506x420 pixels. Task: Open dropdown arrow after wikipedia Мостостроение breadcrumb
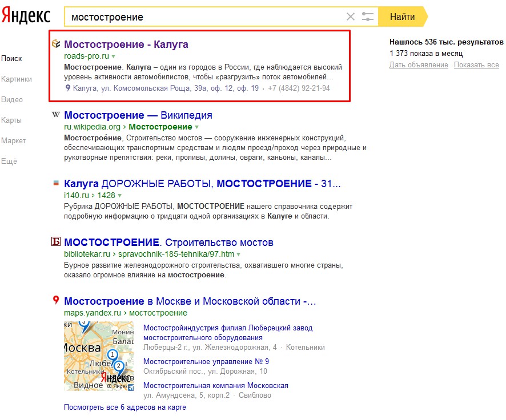pos(197,127)
